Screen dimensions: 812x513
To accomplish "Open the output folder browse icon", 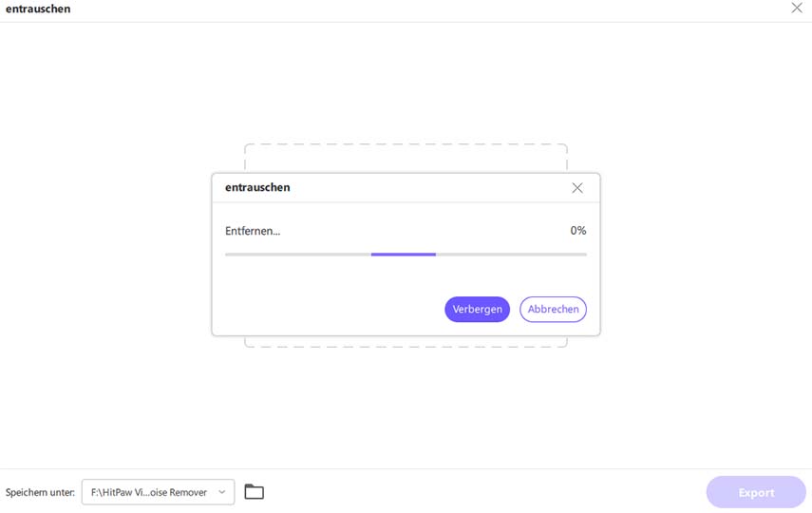I will tap(254, 492).
